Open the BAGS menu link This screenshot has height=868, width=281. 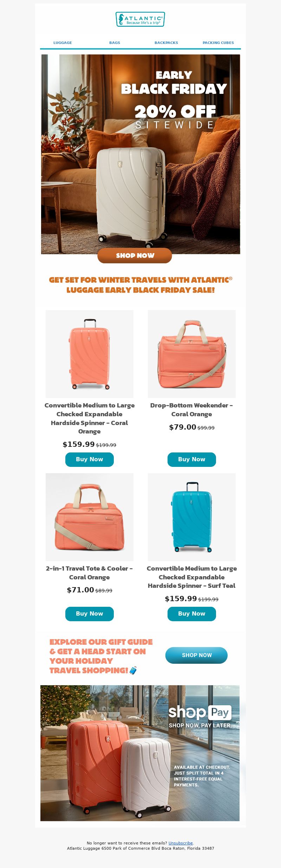coord(115,43)
